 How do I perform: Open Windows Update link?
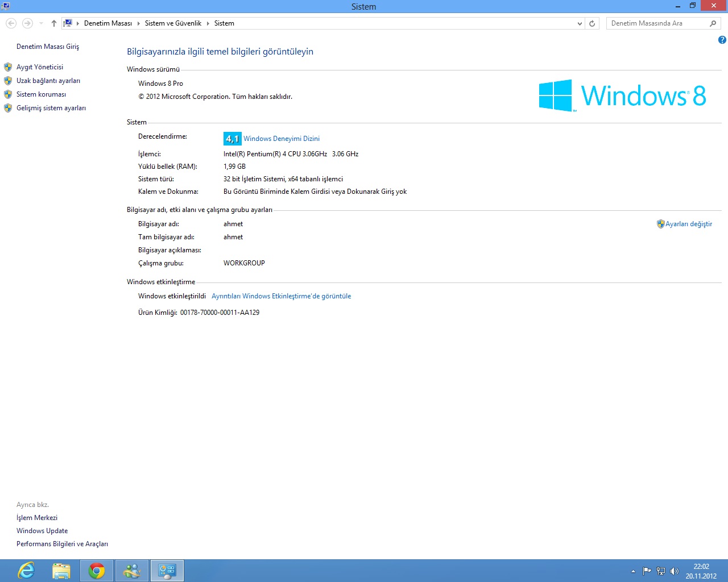[42, 531]
